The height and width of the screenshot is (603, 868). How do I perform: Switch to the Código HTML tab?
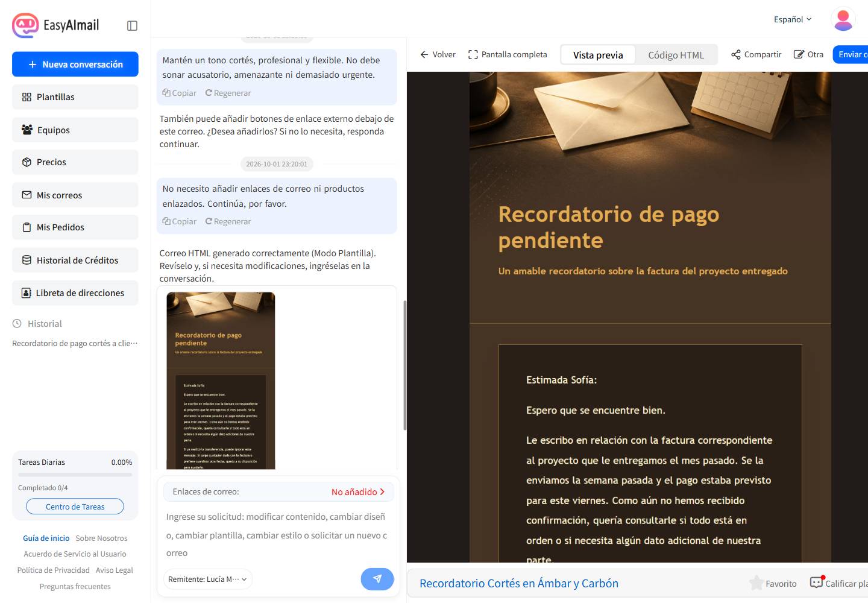[676, 55]
